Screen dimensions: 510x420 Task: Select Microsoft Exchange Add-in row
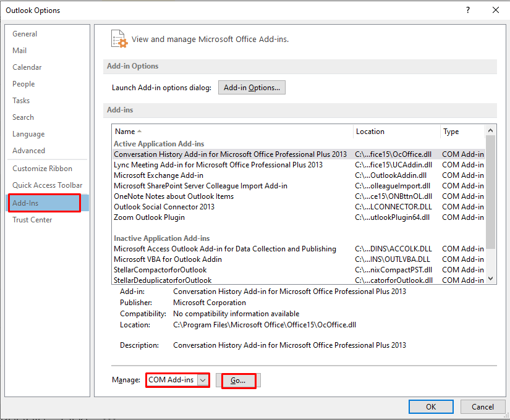pyautogui.click(x=299, y=175)
